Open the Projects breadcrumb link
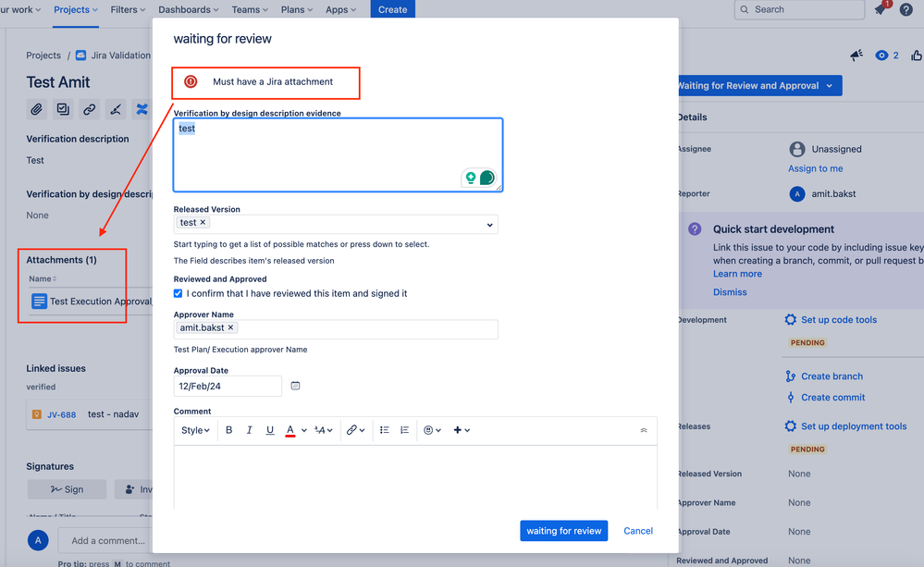Image resolution: width=924 pixels, height=567 pixels. click(x=43, y=55)
